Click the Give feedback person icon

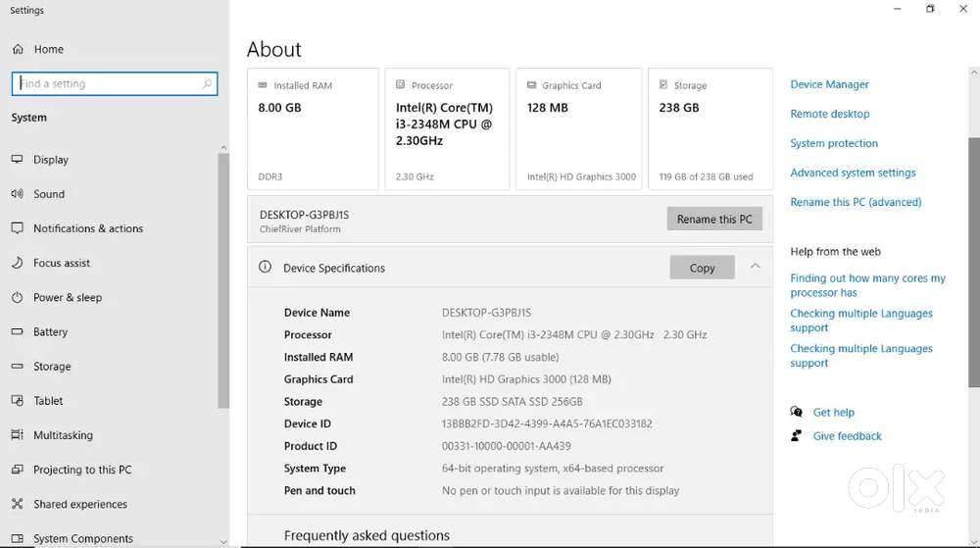[x=796, y=435]
